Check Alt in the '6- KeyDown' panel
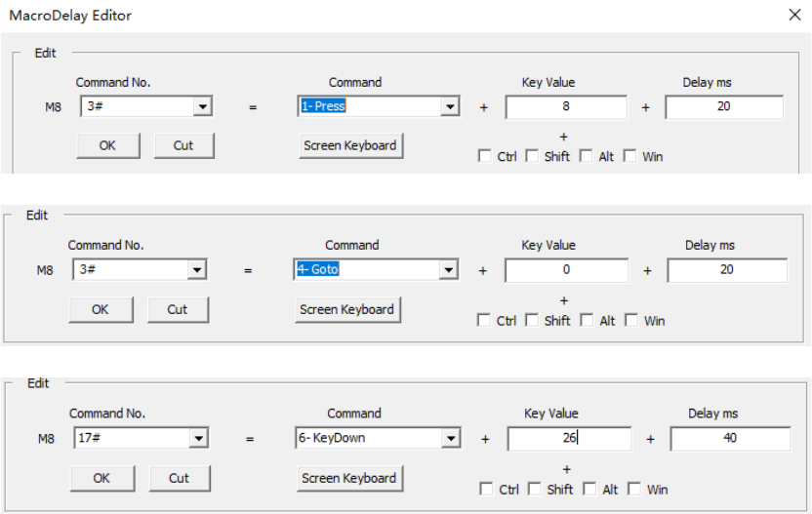812x514 pixels. [x=587, y=489]
